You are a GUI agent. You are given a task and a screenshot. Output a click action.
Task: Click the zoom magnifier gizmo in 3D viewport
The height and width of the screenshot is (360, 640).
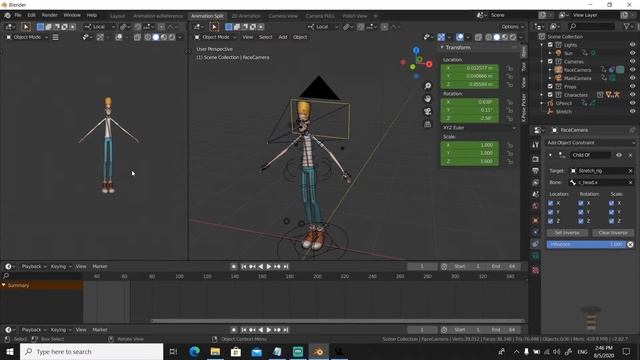click(427, 86)
